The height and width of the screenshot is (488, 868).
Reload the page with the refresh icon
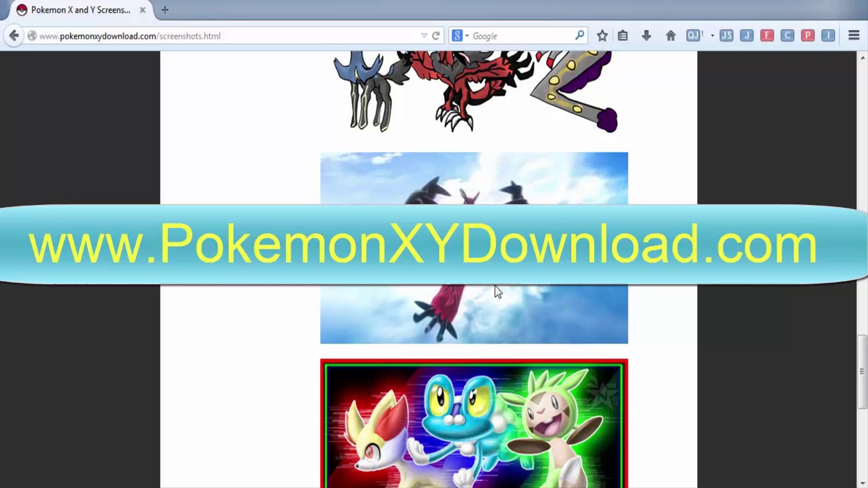pos(436,36)
